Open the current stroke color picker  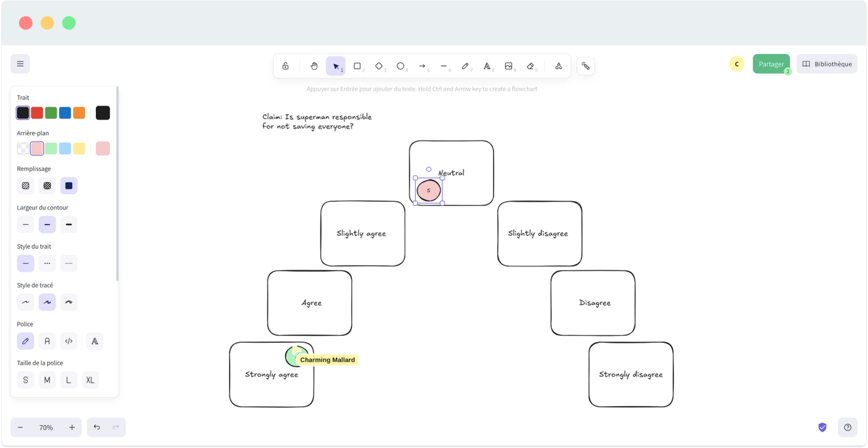(x=103, y=113)
